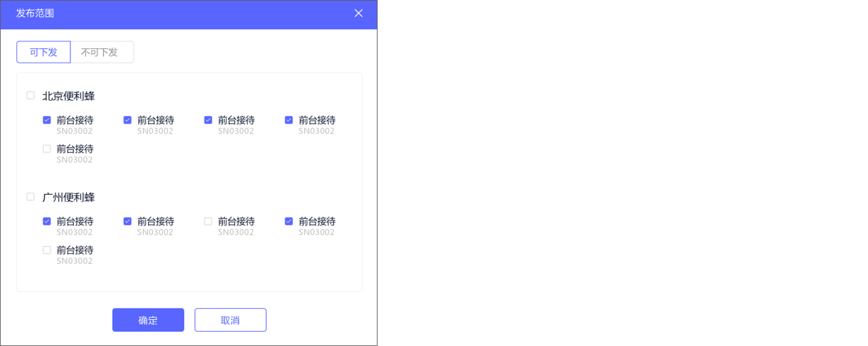Switch to the 可下发 tab
This screenshot has height=346, width=868.
click(x=43, y=52)
